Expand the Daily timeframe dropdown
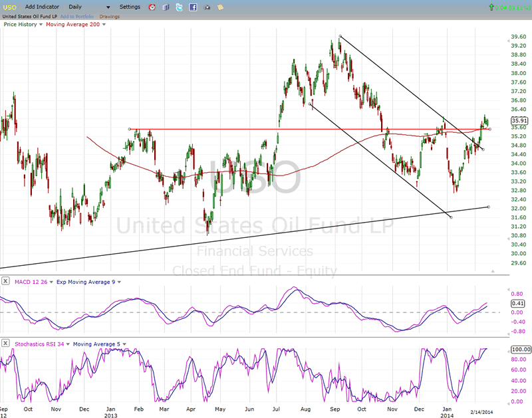The height and width of the screenshot is (418, 532). tap(108, 7)
